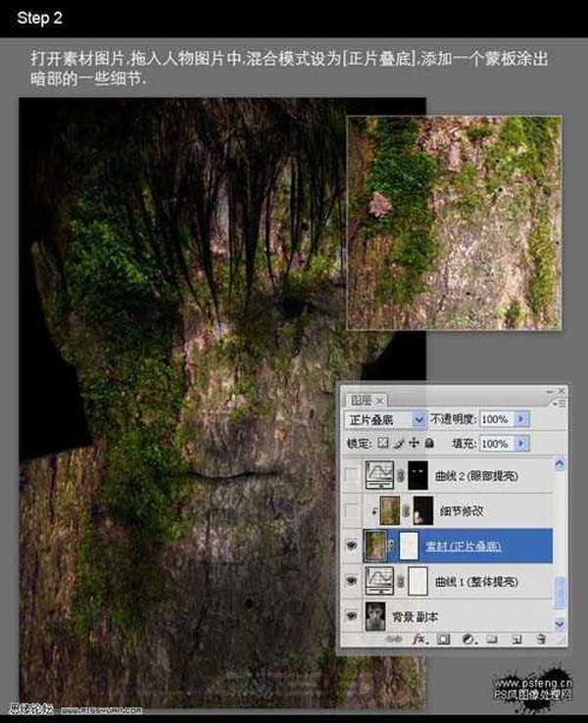This screenshot has height=723, width=588.
Task: Click the new adjustment layer icon
Action: pyautogui.click(x=466, y=639)
